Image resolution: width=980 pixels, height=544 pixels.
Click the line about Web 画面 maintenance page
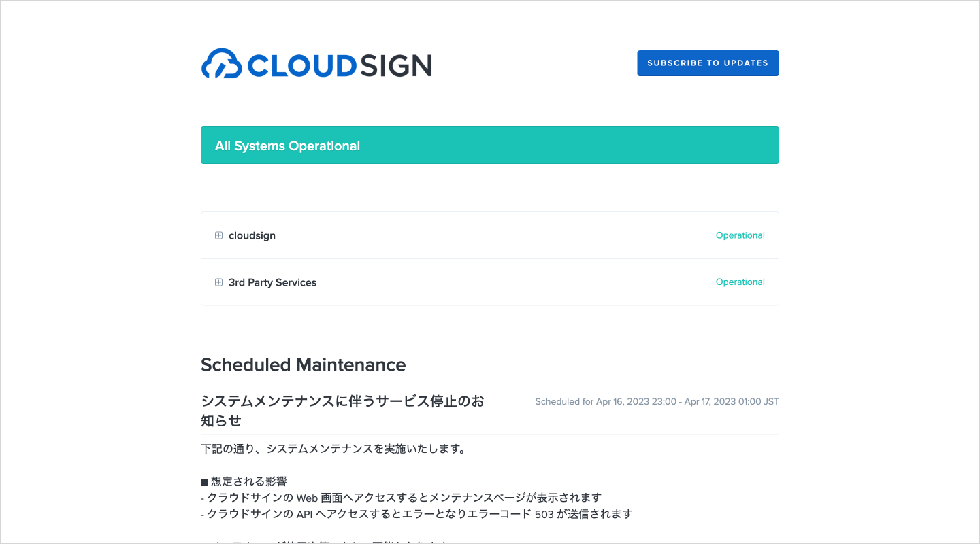pyautogui.click(x=401, y=498)
